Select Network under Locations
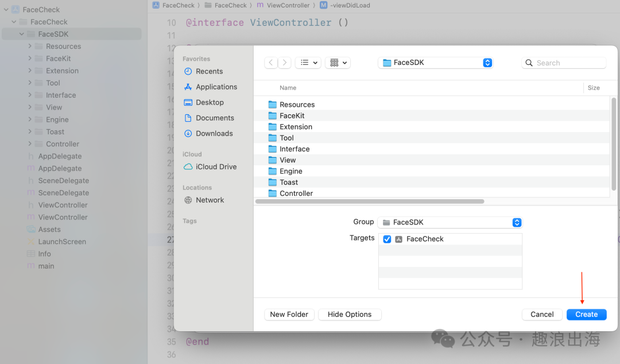620x364 pixels. coord(204,200)
